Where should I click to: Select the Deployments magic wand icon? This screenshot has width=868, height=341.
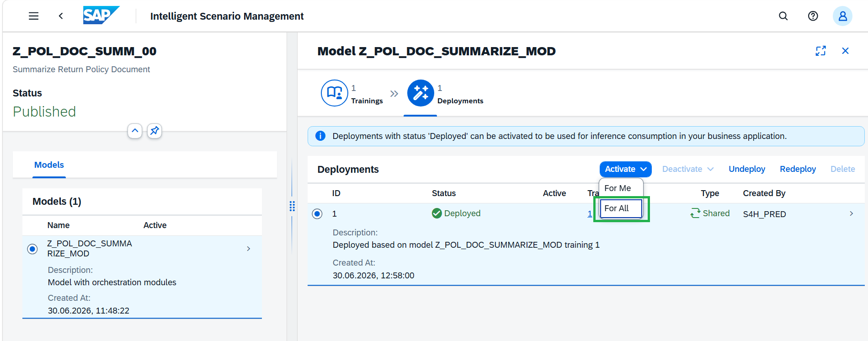click(x=421, y=93)
